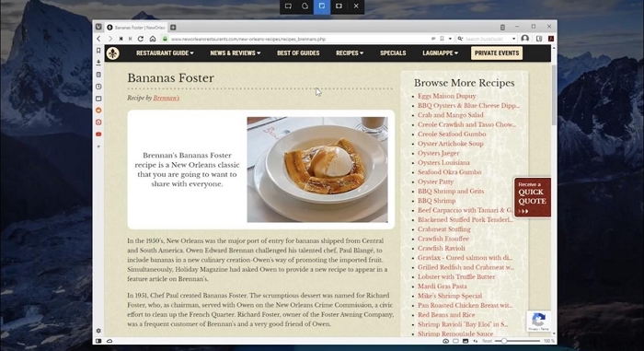This screenshot has width=644, height=351.
Task: Go to the browser home page icon
Action: coord(153,39)
